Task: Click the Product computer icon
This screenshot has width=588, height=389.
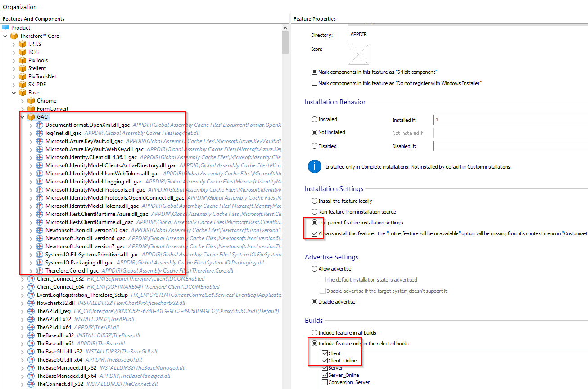Action: (x=5, y=28)
